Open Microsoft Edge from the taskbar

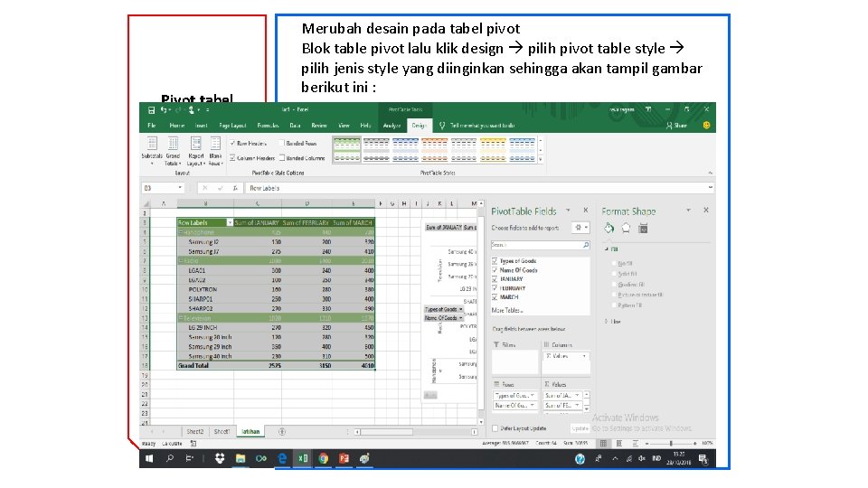pos(282,459)
